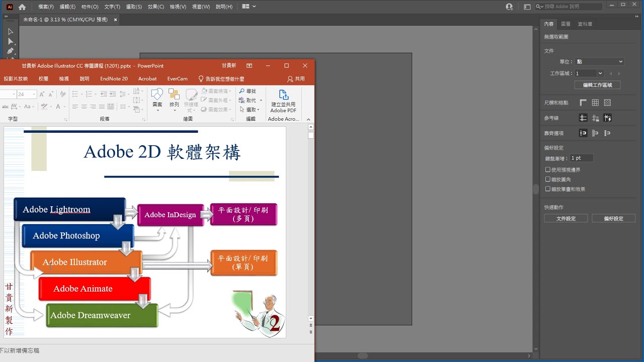Click 鍵盤漸增 1 pt input field
Viewport: 644px width, 362px height.
click(581, 158)
